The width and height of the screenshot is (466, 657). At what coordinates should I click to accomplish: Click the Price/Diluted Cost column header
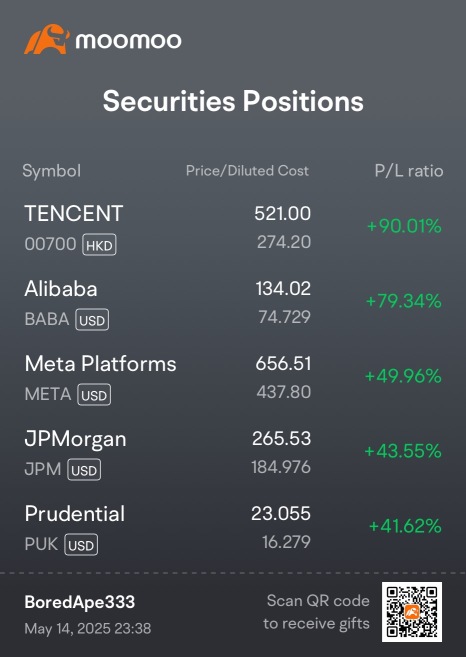point(247,171)
